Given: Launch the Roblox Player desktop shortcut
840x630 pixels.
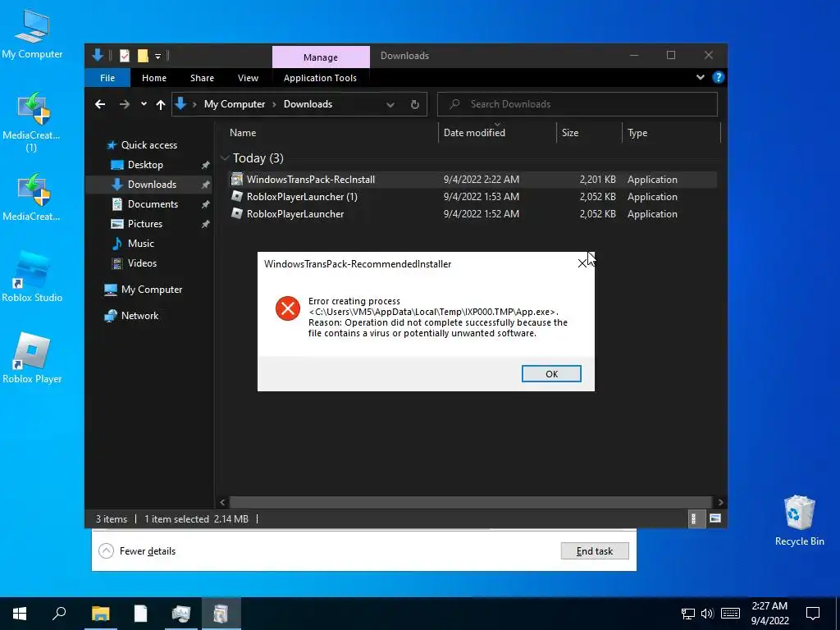Looking at the screenshot, I should click(32, 358).
